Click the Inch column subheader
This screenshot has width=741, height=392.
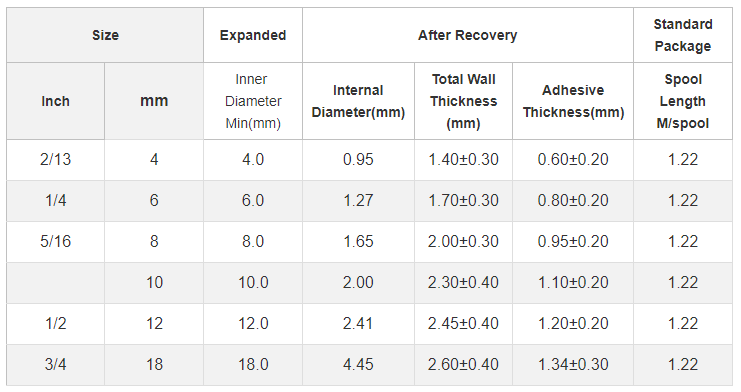55,101
